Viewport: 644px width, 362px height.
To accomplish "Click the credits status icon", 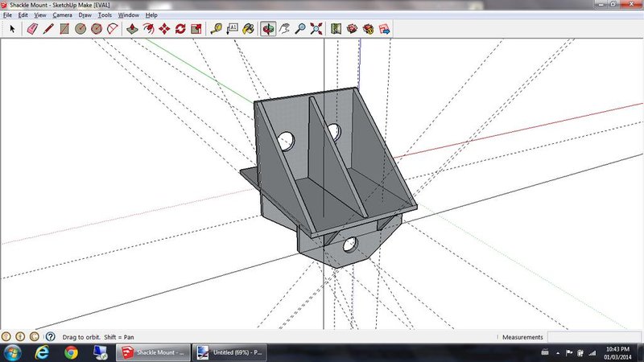I will click(x=20, y=336).
